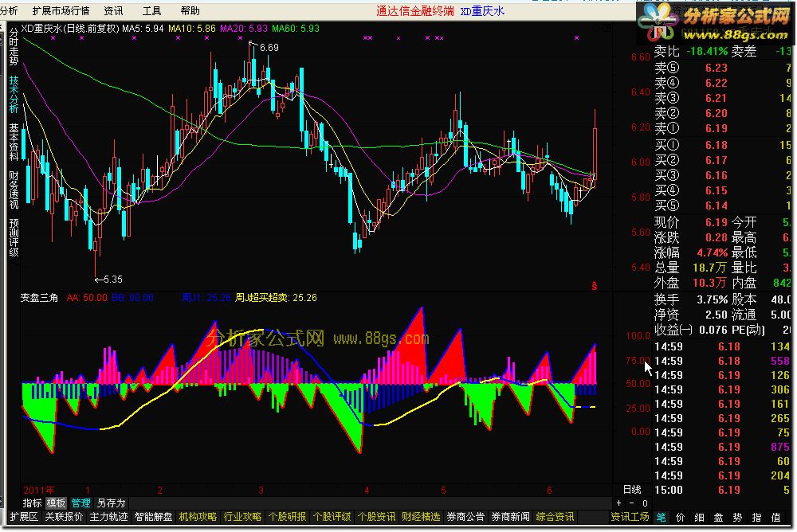Click the XD重庆水 title bar stock name

pos(482,10)
